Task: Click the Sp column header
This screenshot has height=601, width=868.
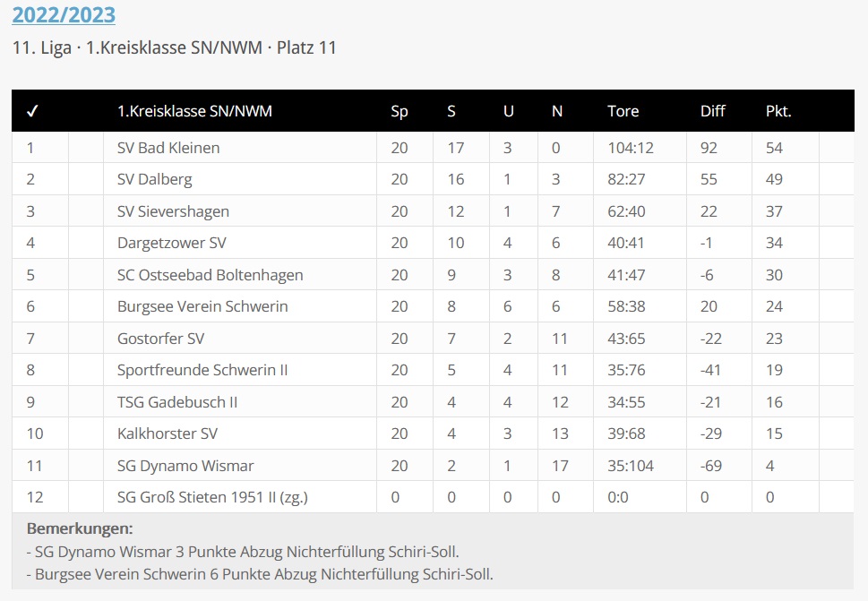Action: (x=400, y=112)
